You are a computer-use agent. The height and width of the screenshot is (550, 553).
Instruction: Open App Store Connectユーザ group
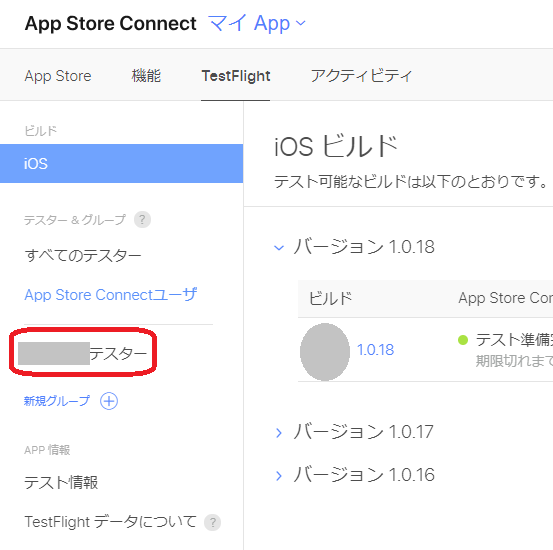coord(111,295)
